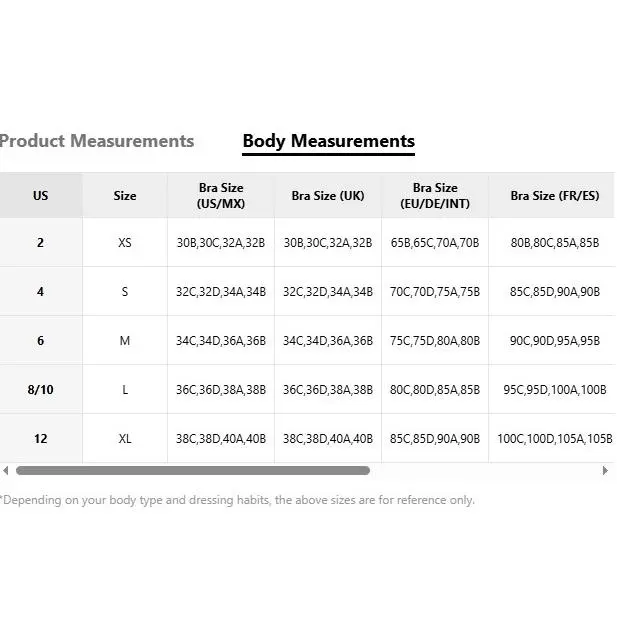Screen dimensions: 617x617
Task: Click the Bra Size (FR/ES) column header
Action: click(x=554, y=196)
